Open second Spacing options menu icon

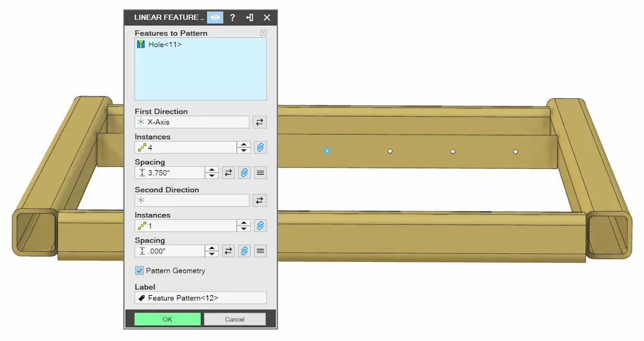click(260, 251)
